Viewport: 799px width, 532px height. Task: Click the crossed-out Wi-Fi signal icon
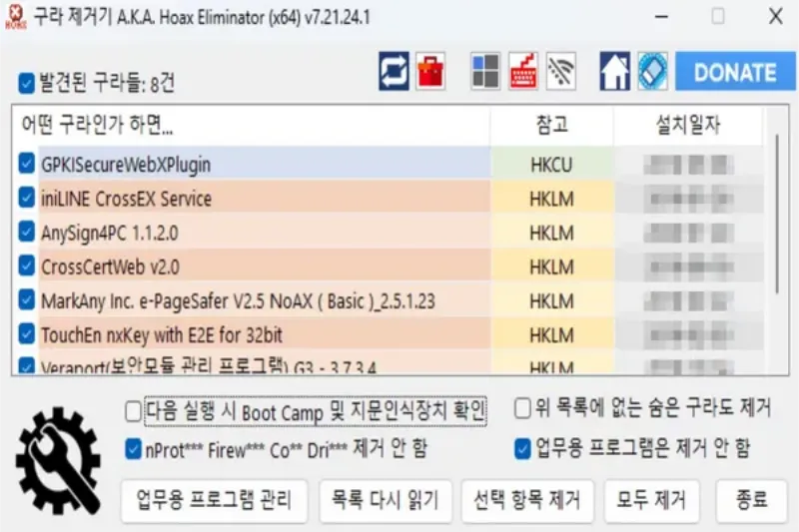(x=561, y=72)
